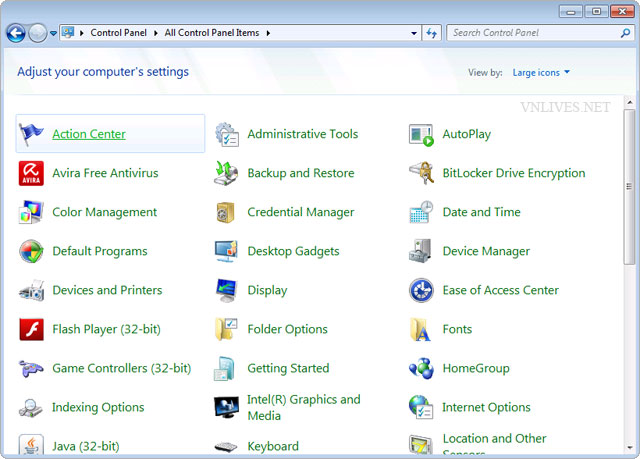Image resolution: width=640 pixels, height=459 pixels.
Task: Open the Folder Options link
Action: [x=287, y=329]
